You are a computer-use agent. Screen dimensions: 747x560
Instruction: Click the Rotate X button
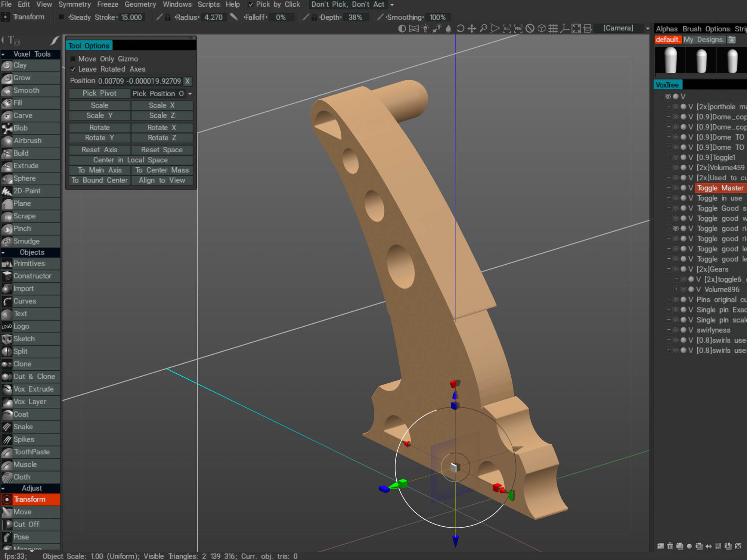tap(162, 128)
